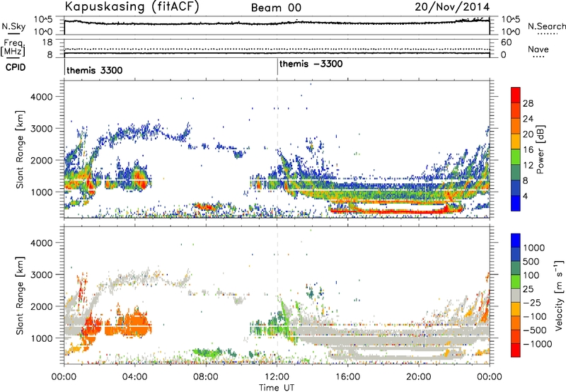Click the Slant Range label of power panel
Viewport: 566px width, 392px height.
(20, 149)
